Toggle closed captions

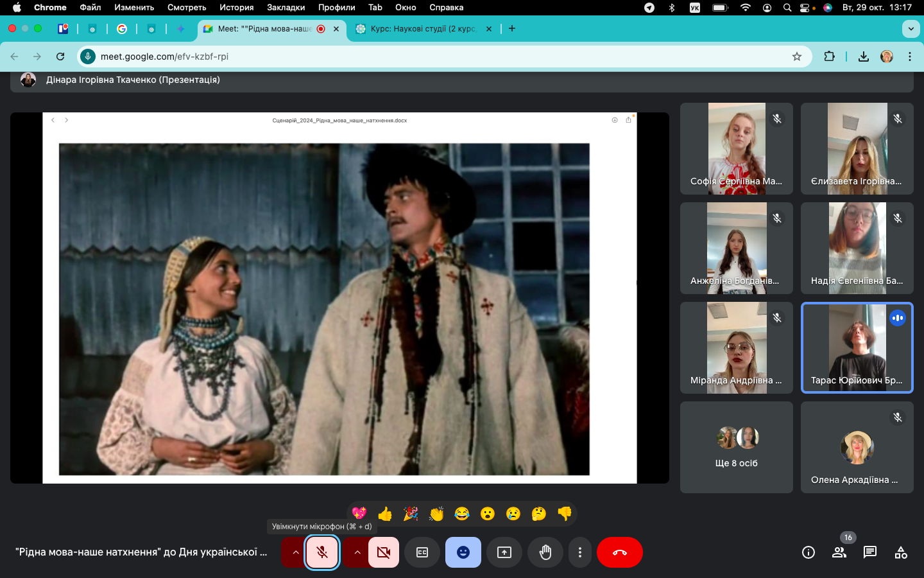pos(422,552)
